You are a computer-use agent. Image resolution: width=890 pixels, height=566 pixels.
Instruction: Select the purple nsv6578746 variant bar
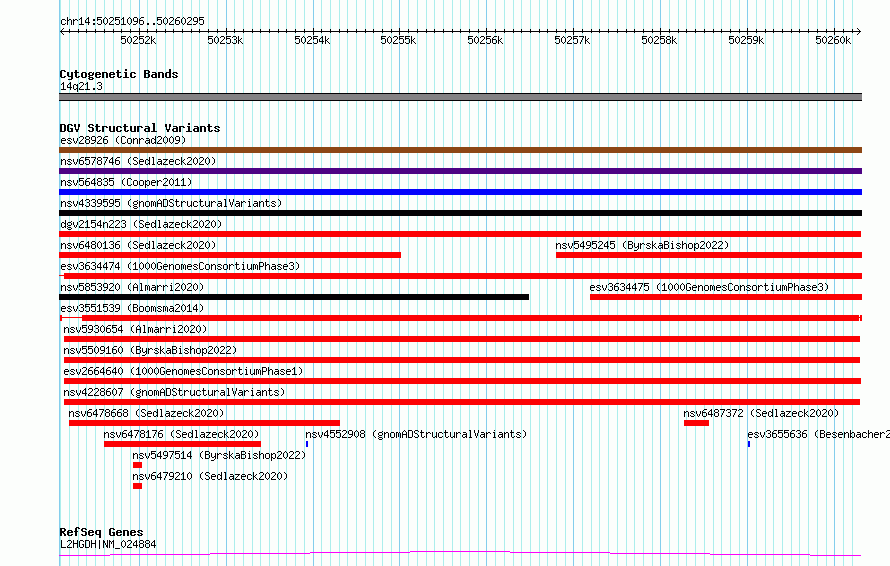460,171
